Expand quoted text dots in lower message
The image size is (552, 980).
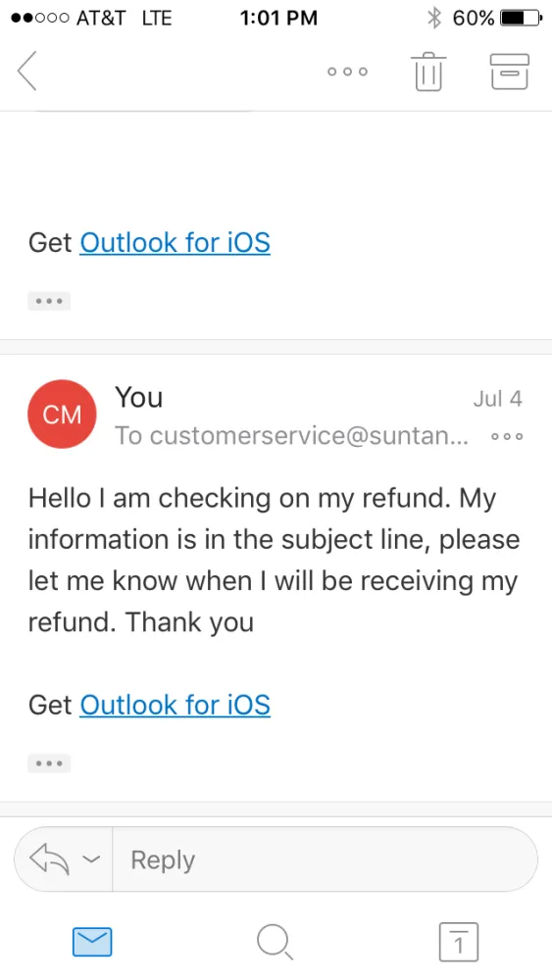[x=49, y=763]
